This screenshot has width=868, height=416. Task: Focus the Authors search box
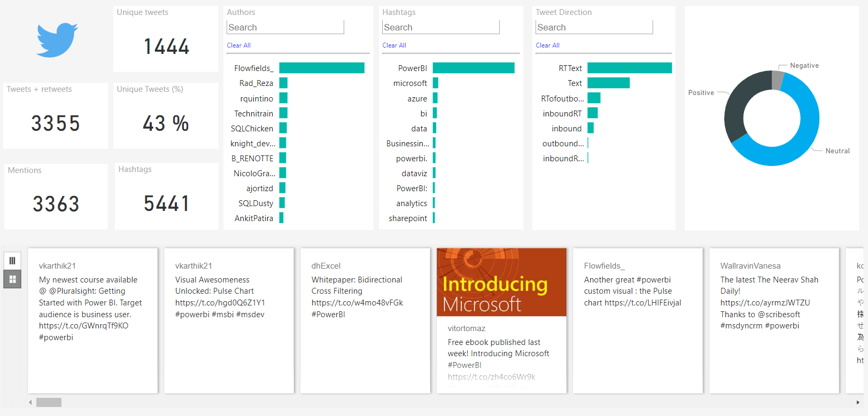tap(285, 27)
